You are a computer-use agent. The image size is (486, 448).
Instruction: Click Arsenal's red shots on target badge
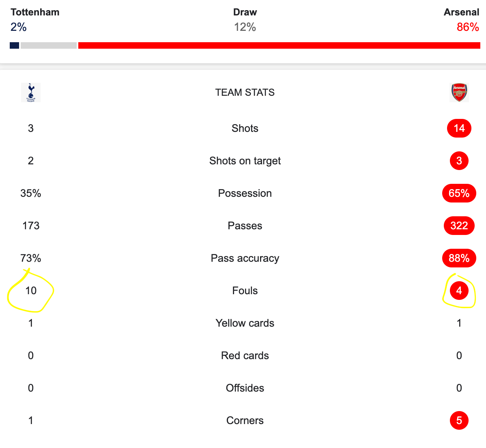click(x=459, y=161)
